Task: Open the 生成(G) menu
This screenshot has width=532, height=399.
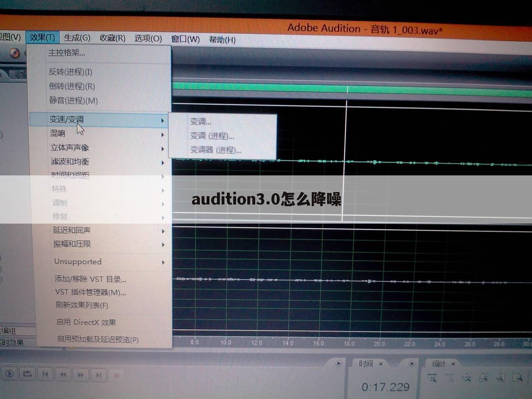Action: tap(77, 38)
